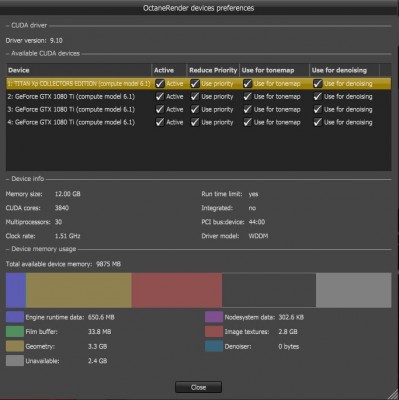Select row 4: GeForce GTX 1080 Ti

[199, 122]
